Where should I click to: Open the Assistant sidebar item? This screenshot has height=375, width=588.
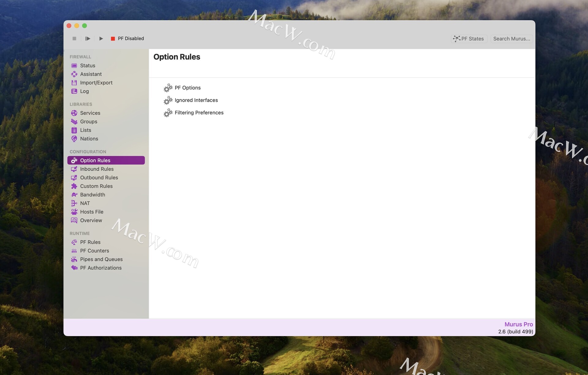(91, 74)
